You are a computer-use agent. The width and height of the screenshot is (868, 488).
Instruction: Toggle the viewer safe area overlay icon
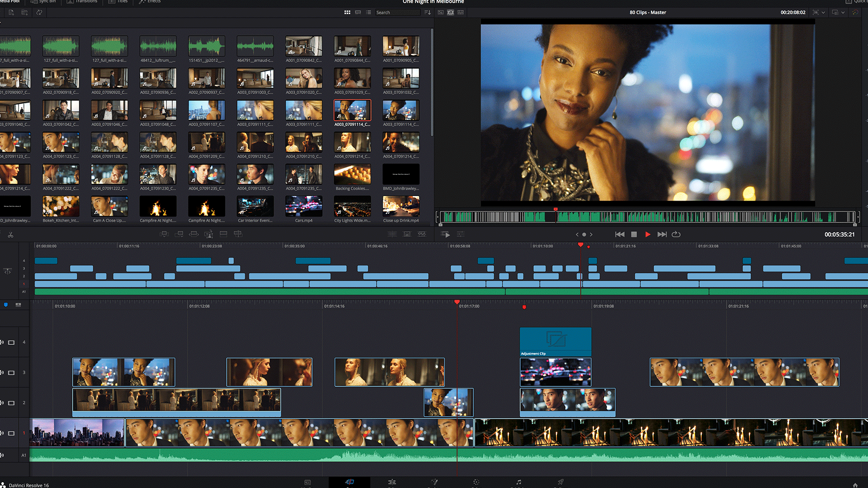click(x=816, y=13)
